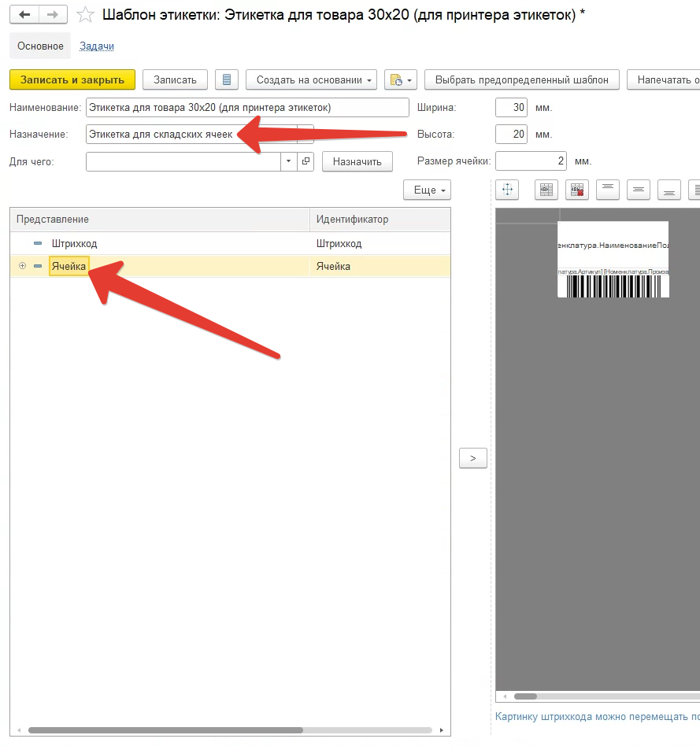
Task: Click Выбрать предопределенный шаблон button
Action: click(521, 79)
